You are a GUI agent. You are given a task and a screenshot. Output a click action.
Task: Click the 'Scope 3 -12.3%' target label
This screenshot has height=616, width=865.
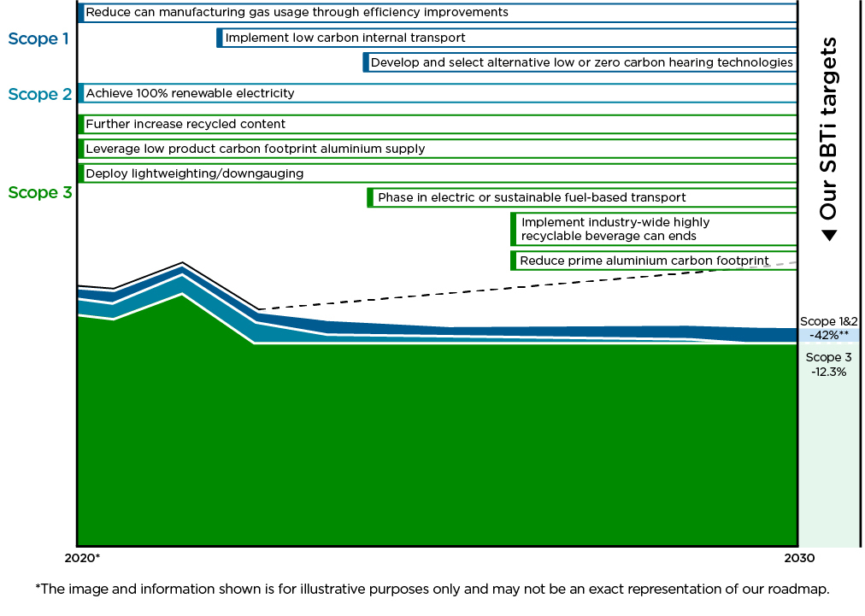point(829,365)
